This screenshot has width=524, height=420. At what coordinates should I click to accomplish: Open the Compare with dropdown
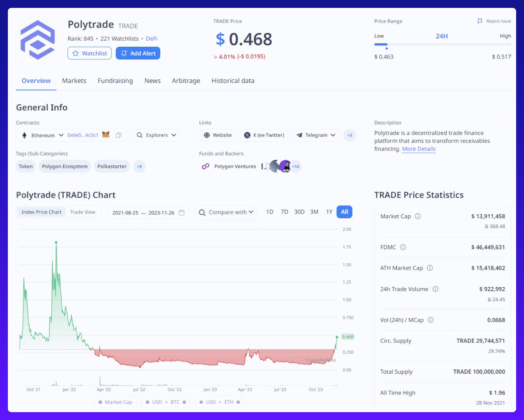(226, 213)
